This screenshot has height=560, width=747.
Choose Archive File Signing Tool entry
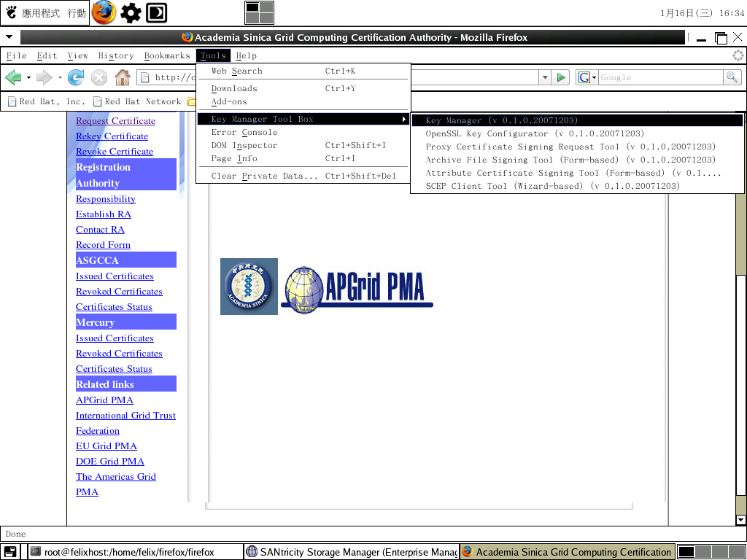pyautogui.click(x=577, y=160)
